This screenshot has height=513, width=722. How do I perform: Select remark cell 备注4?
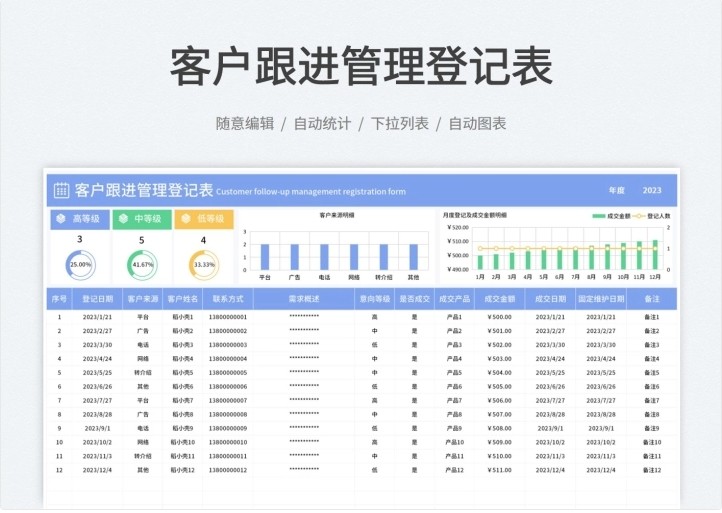(652, 359)
